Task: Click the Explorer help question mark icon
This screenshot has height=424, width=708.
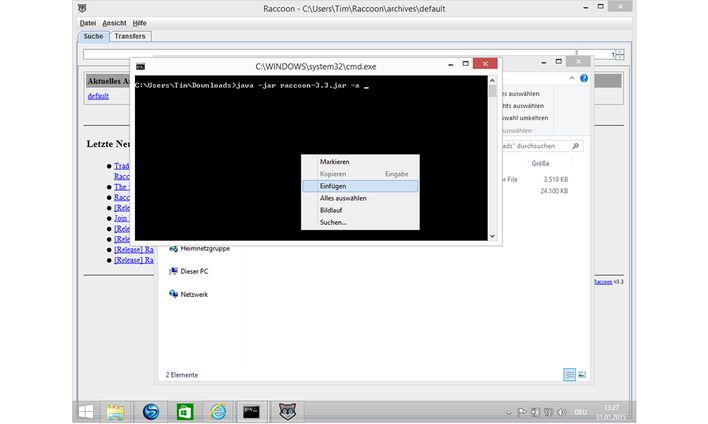Action: pyautogui.click(x=584, y=78)
